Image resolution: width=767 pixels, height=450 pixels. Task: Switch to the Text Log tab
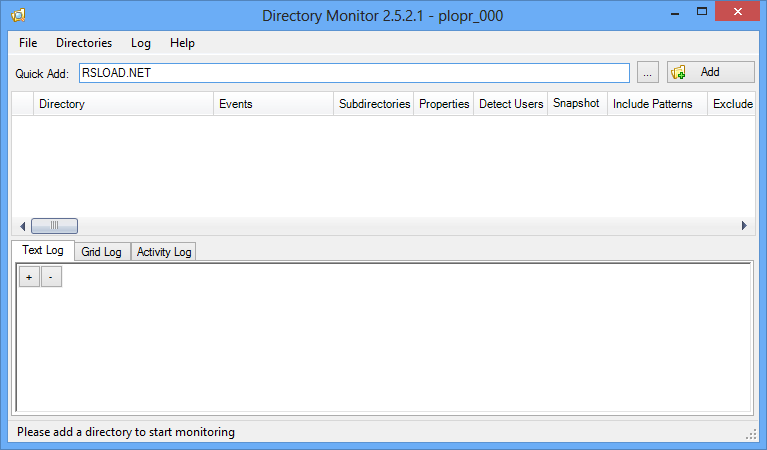[43, 250]
